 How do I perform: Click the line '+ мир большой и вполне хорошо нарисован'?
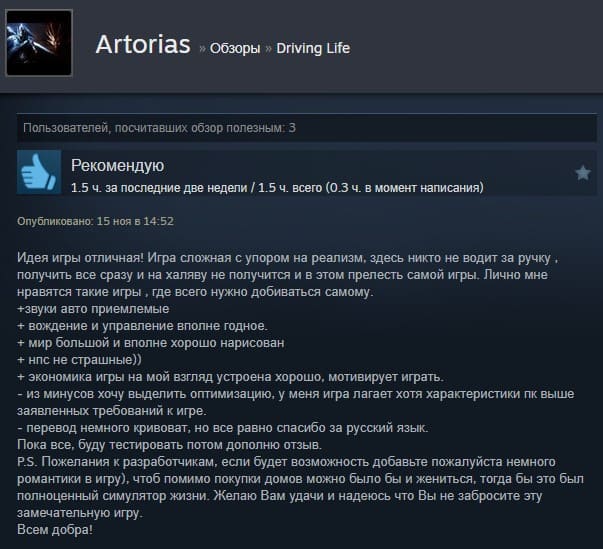(x=151, y=343)
